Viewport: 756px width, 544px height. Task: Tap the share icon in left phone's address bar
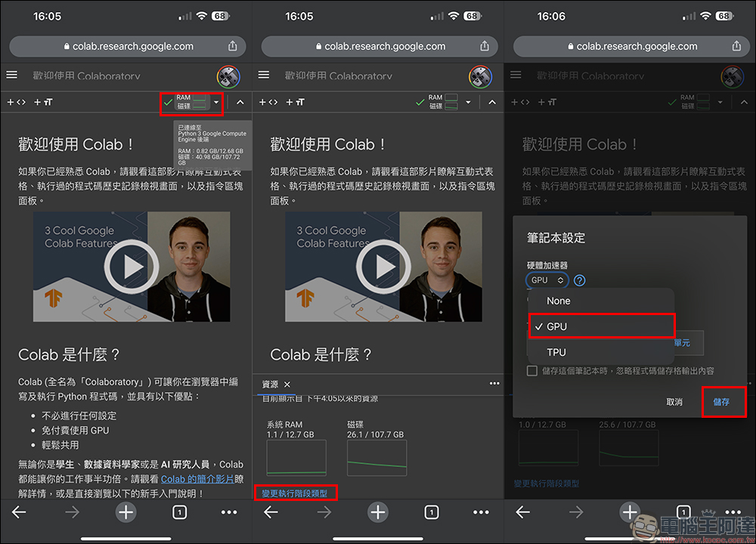point(232,46)
